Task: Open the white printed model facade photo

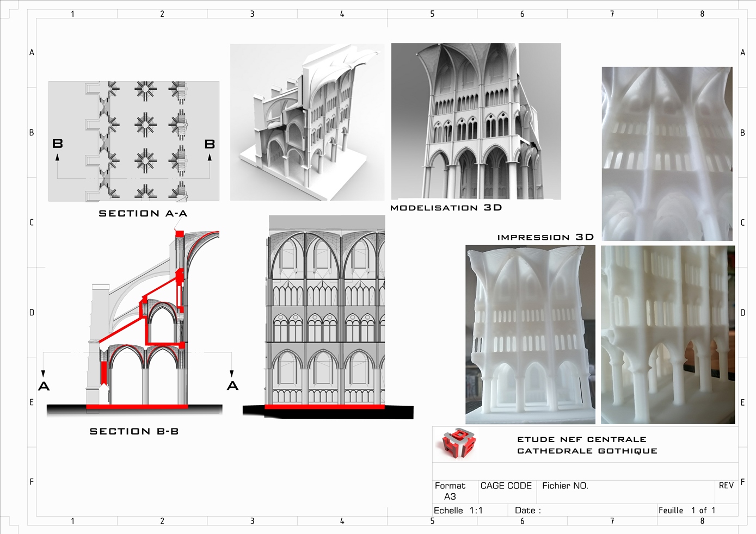Action: (530, 334)
